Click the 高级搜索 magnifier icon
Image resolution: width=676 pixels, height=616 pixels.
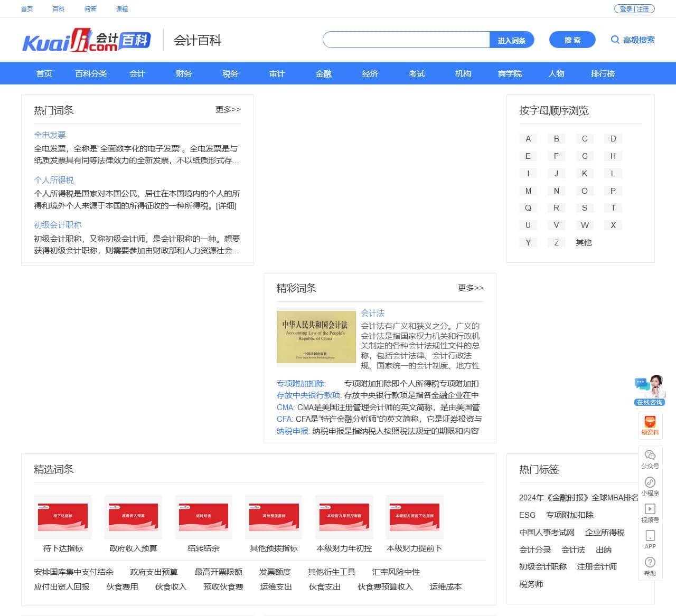pyautogui.click(x=615, y=40)
